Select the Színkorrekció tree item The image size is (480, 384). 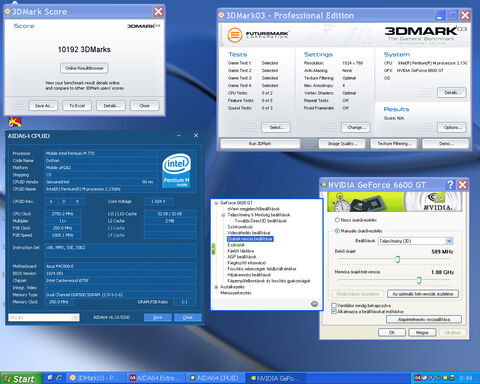tap(240, 227)
